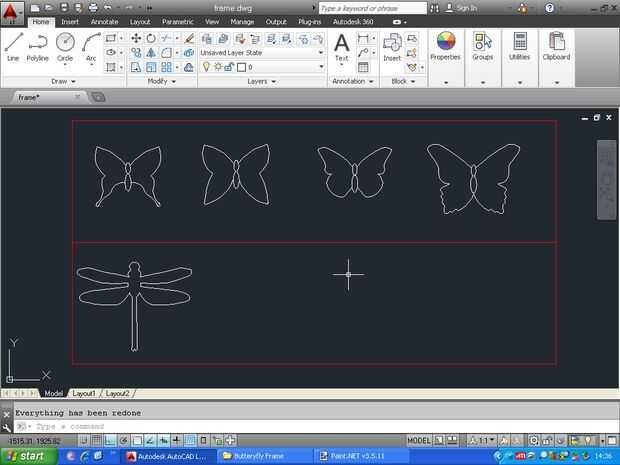
Task: Open the Properties color wheel panel
Action: 446,46
